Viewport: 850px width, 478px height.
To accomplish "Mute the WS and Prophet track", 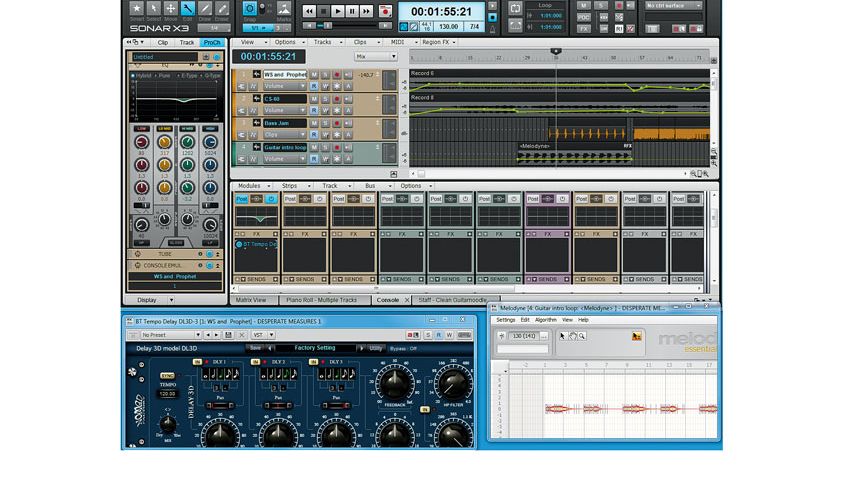I will click(313, 75).
